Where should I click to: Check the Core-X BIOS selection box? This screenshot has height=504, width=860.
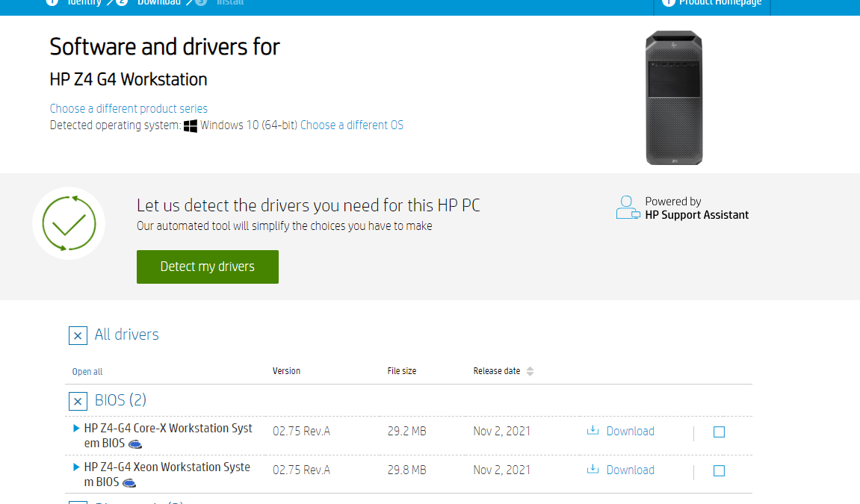tap(719, 432)
